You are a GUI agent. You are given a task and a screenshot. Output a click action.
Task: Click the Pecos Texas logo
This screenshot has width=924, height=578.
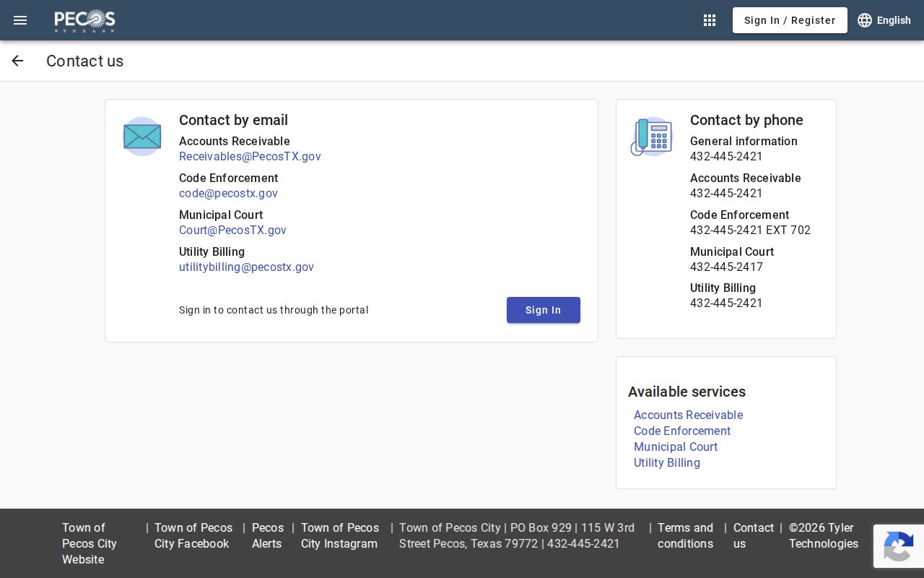(85, 20)
